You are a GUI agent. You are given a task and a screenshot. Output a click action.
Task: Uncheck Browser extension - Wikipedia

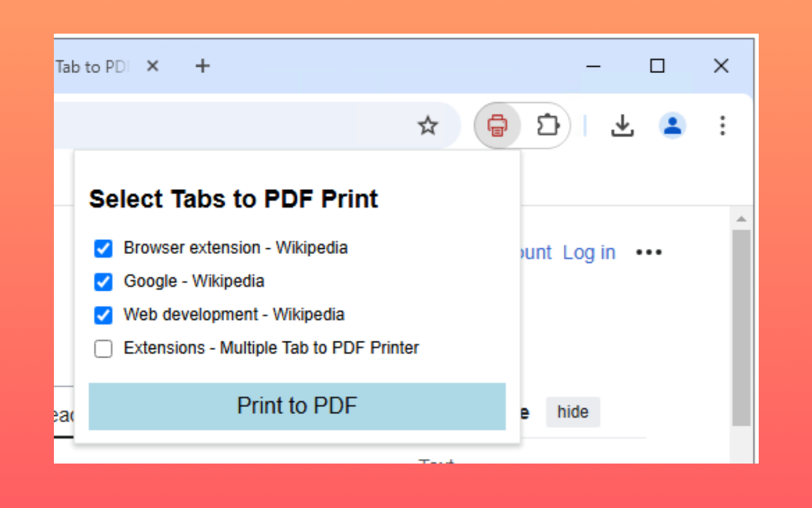point(103,248)
